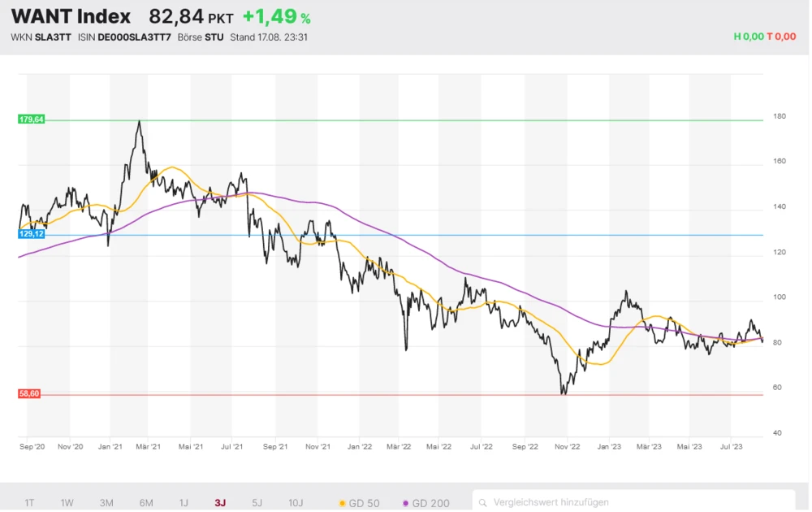Click the ISIN DE000SLA3TT7 text
This screenshot has height=512, width=812.
coord(123,37)
